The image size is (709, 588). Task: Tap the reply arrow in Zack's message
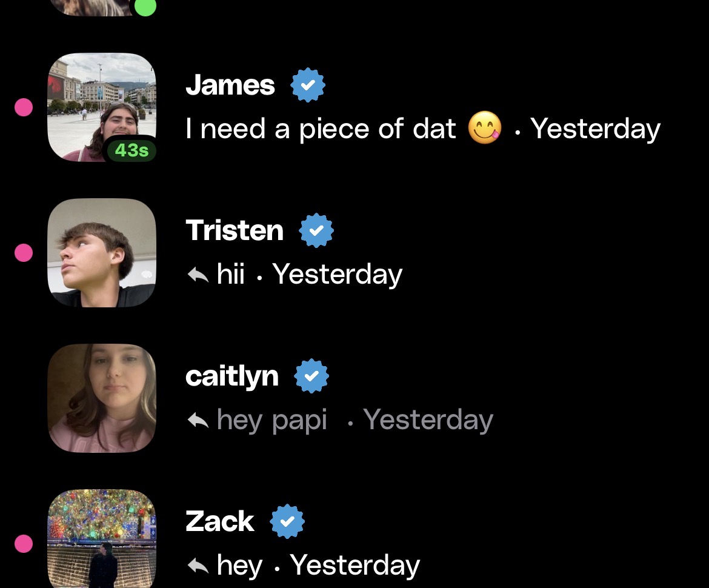click(198, 566)
